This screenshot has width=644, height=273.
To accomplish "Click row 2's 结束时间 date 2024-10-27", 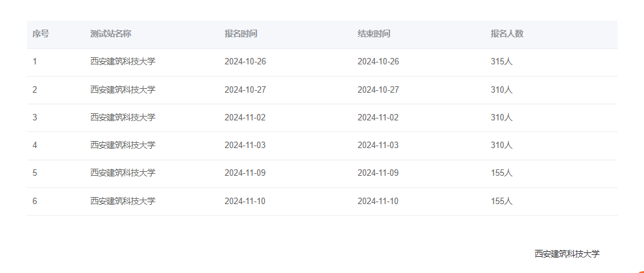I will pyautogui.click(x=378, y=89).
